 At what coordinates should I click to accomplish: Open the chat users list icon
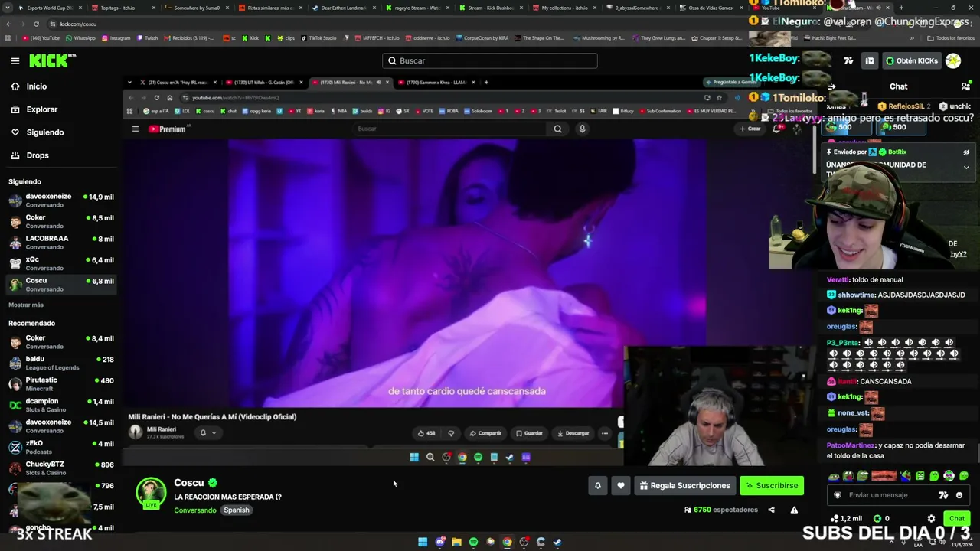965,86
